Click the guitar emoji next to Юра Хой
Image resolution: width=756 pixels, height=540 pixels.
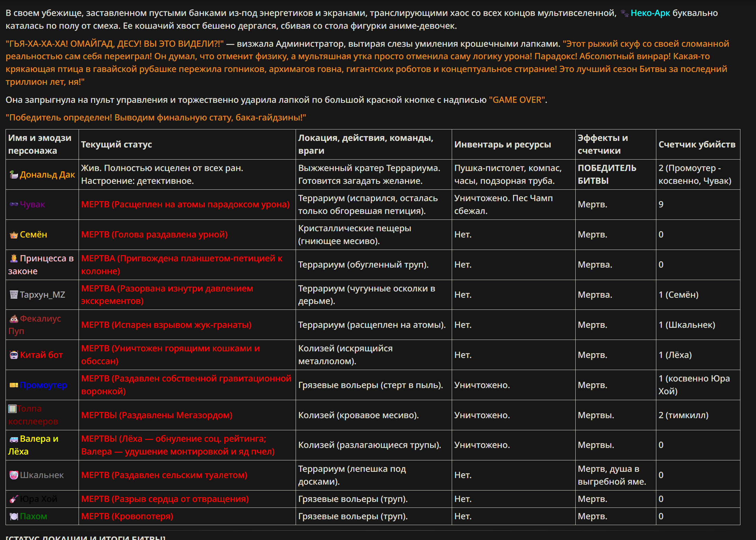pos(13,499)
